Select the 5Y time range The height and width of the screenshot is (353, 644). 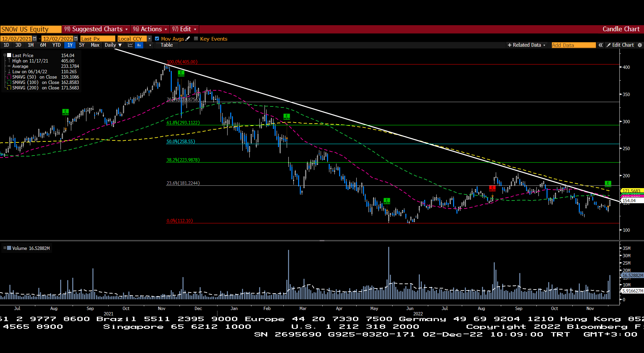pyautogui.click(x=82, y=45)
